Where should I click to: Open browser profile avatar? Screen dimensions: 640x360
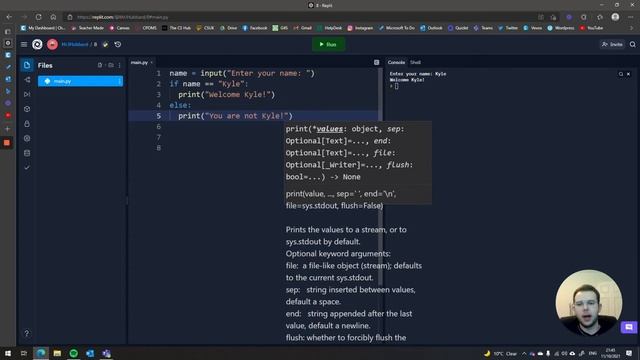coord(616,17)
